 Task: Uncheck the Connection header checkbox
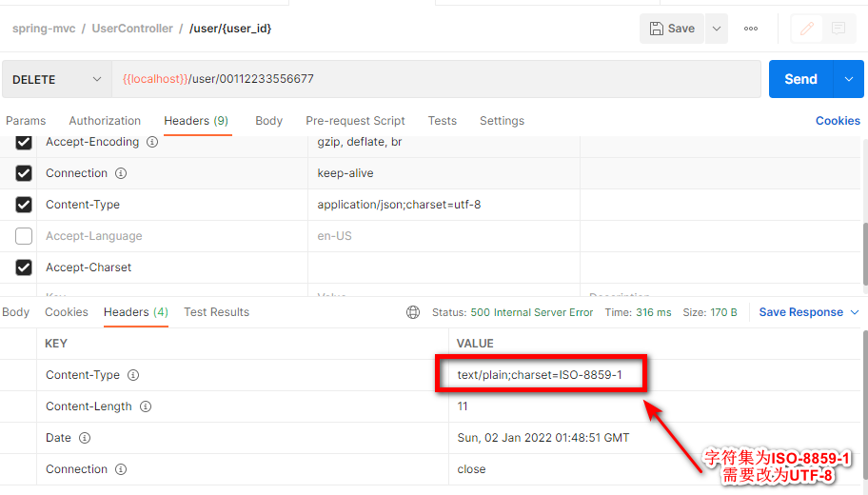click(23, 173)
